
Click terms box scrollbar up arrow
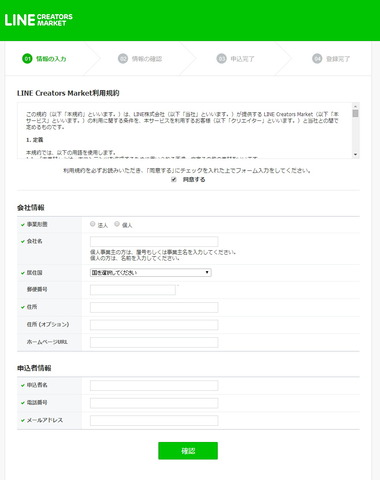click(355, 106)
